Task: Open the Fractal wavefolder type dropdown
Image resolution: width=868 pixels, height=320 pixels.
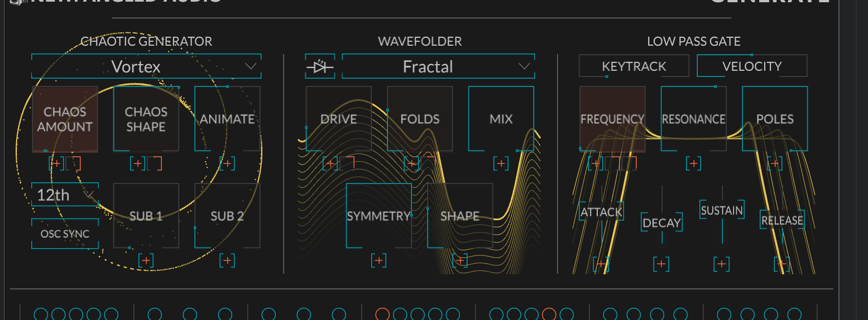Action: click(438, 67)
